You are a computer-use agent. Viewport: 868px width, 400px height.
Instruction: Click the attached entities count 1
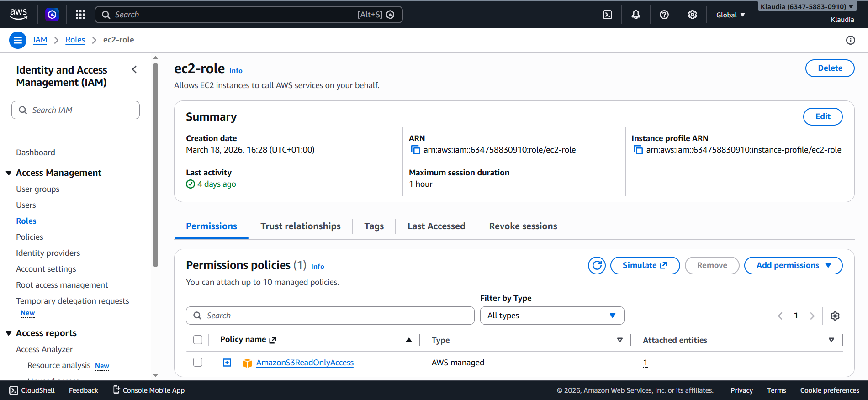[x=645, y=363]
